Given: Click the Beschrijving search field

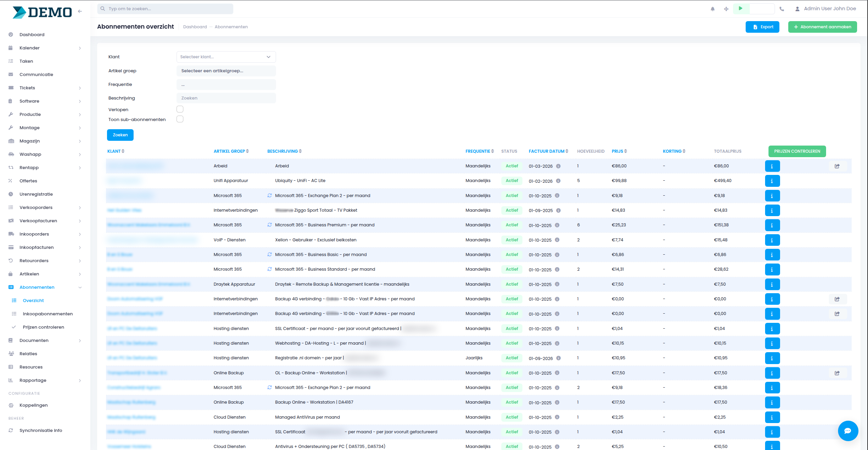Looking at the screenshot, I should [226, 98].
